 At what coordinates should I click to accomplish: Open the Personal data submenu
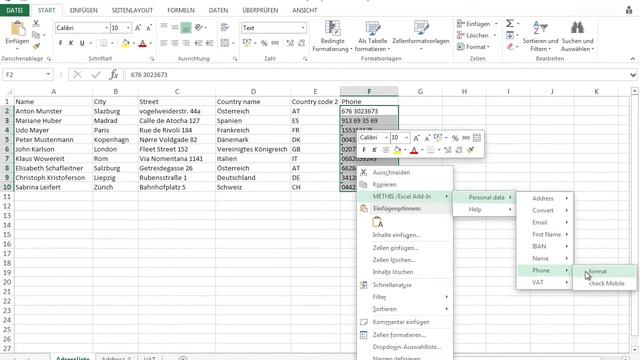click(x=485, y=198)
